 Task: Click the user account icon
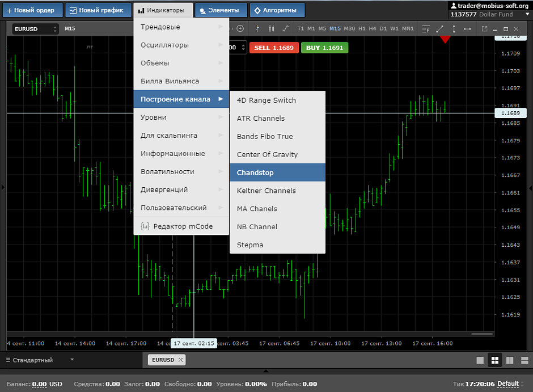[x=454, y=6]
